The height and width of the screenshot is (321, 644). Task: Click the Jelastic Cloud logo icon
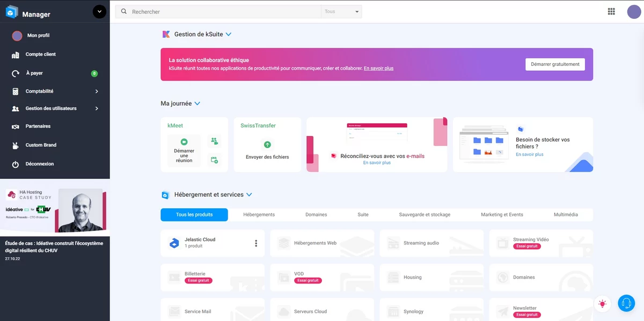point(174,243)
